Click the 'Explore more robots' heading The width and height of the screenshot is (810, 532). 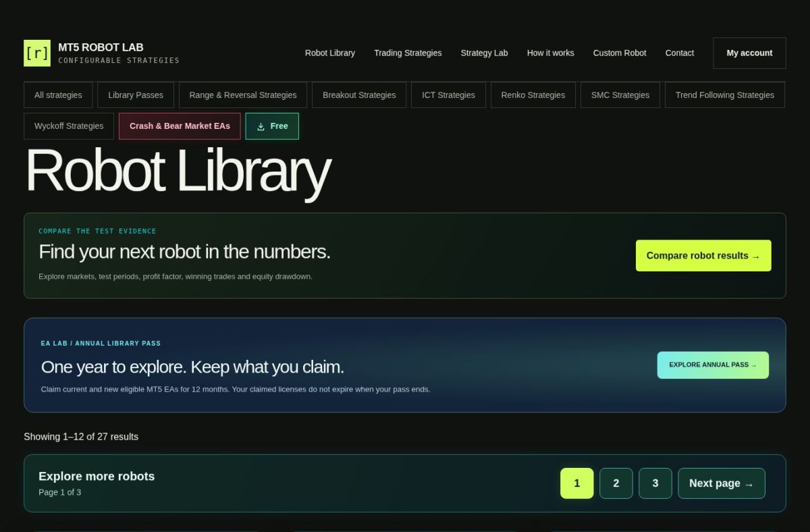click(x=97, y=476)
